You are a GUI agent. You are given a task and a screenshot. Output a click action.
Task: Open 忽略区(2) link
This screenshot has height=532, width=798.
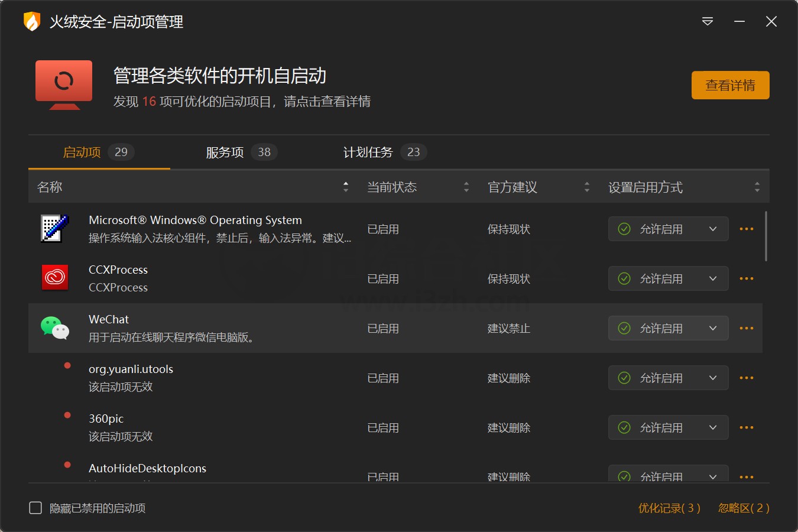[x=744, y=508]
